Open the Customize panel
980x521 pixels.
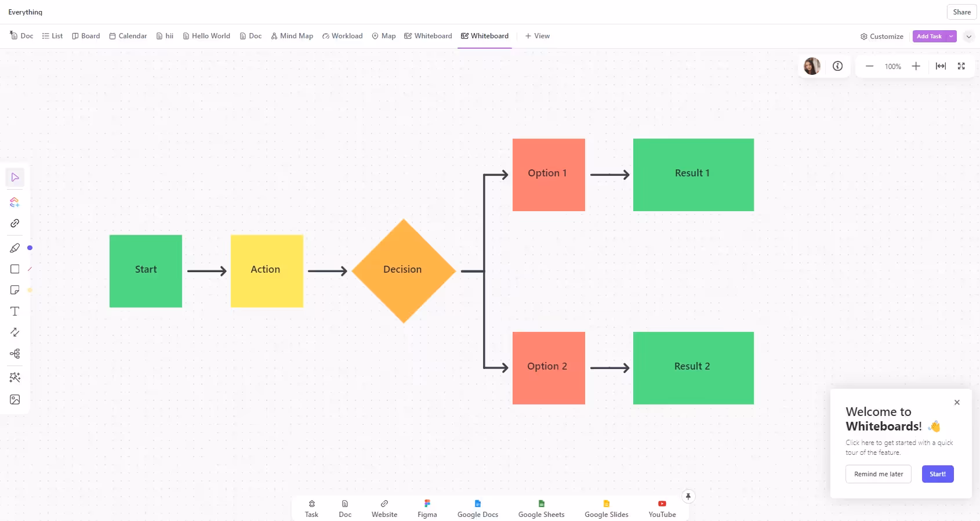(x=881, y=37)
